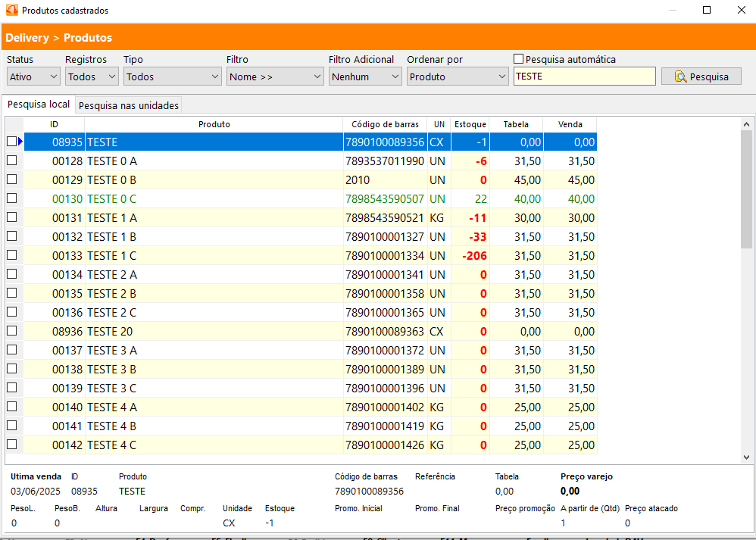Expand the Filtro 'Nome >>' dropdown
This screenshot has height=540, width=756.
tap(275, 76)
